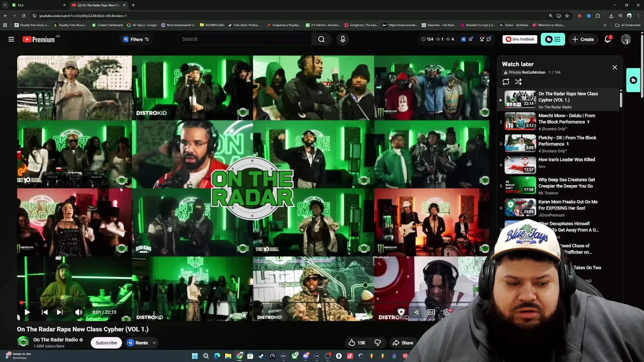Toggle the TubeBuddy teal menu button
This screenshot has height=362, width=644.
(x=553, y=39)
